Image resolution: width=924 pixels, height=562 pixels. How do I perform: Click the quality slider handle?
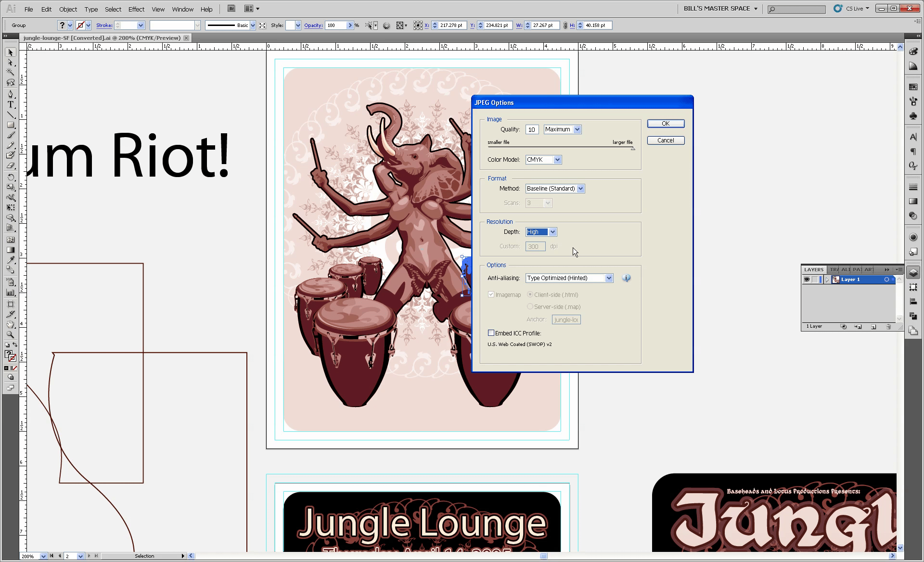[633, 149]
